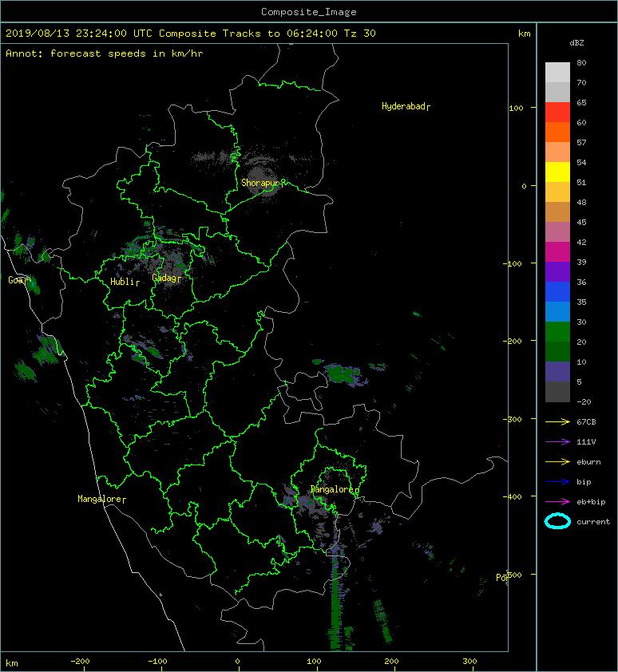618x672 pixels.
Task: Click the '48' dBZ scale value
Action: (581, 202)
